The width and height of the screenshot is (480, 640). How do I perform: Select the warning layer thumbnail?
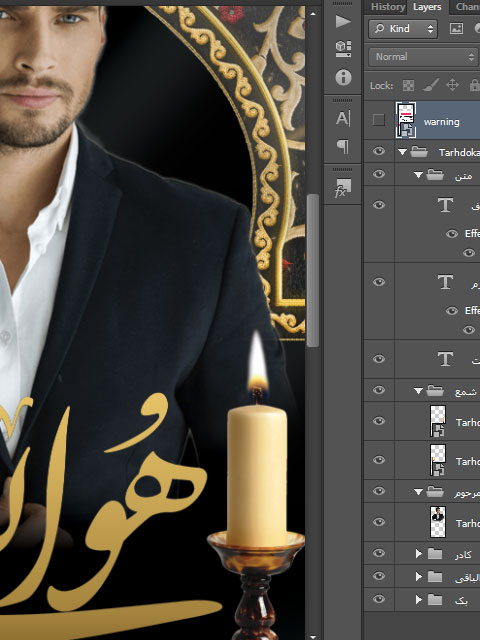coord(406,120)
